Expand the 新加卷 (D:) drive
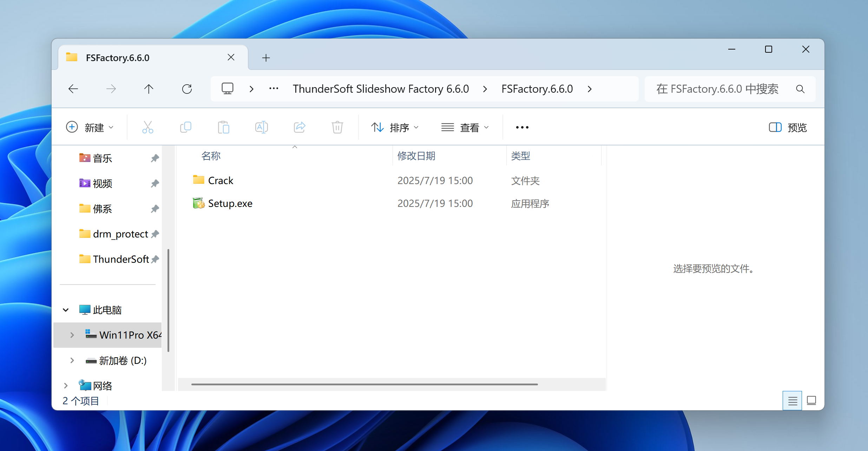 [x=72, y=360]
